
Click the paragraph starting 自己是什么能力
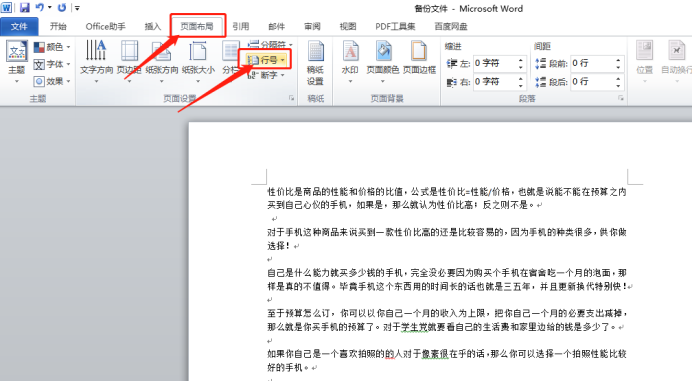click(450, 279)
